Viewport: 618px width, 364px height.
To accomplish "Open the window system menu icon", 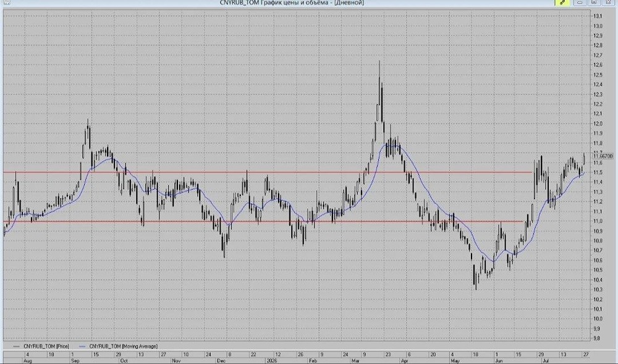I will click(6, 2).
